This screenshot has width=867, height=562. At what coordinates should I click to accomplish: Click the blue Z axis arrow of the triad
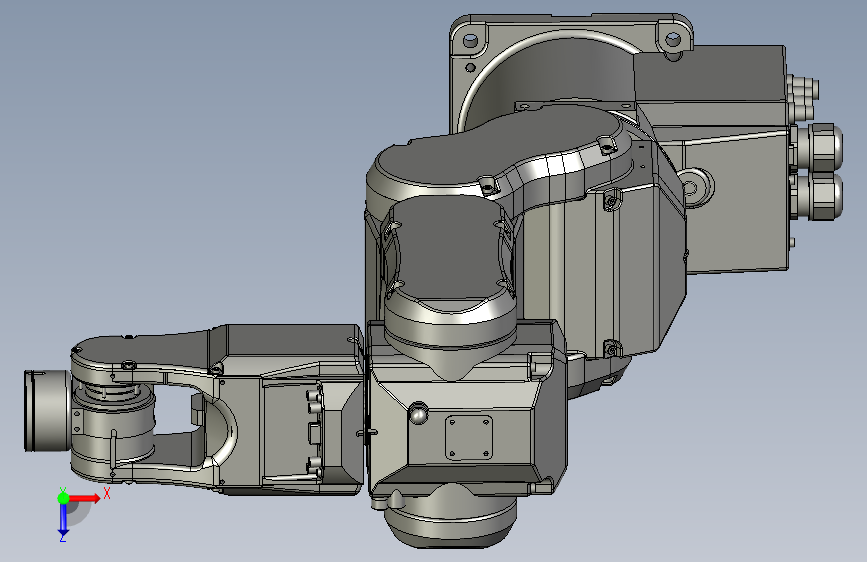[63, 519]
